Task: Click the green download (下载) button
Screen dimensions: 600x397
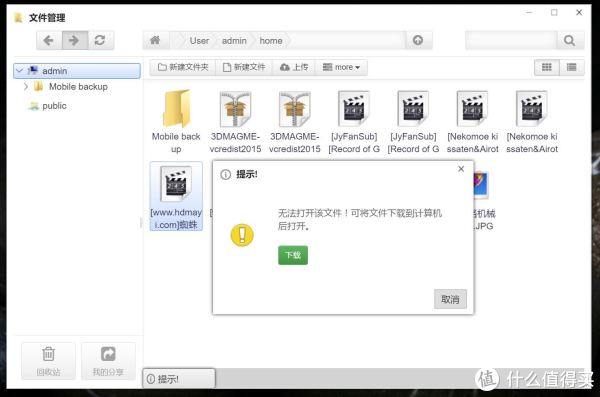Action: (293, 255)
